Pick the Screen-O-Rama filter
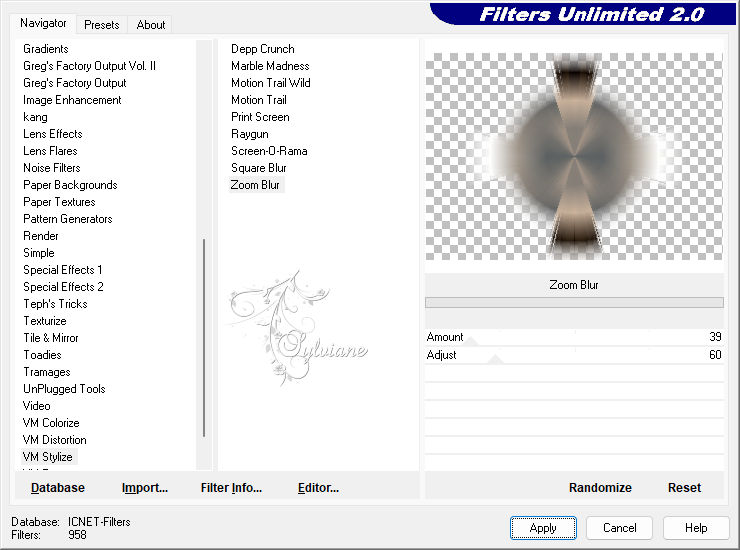This screenshot has height=550, width=740. coord(269,151)
